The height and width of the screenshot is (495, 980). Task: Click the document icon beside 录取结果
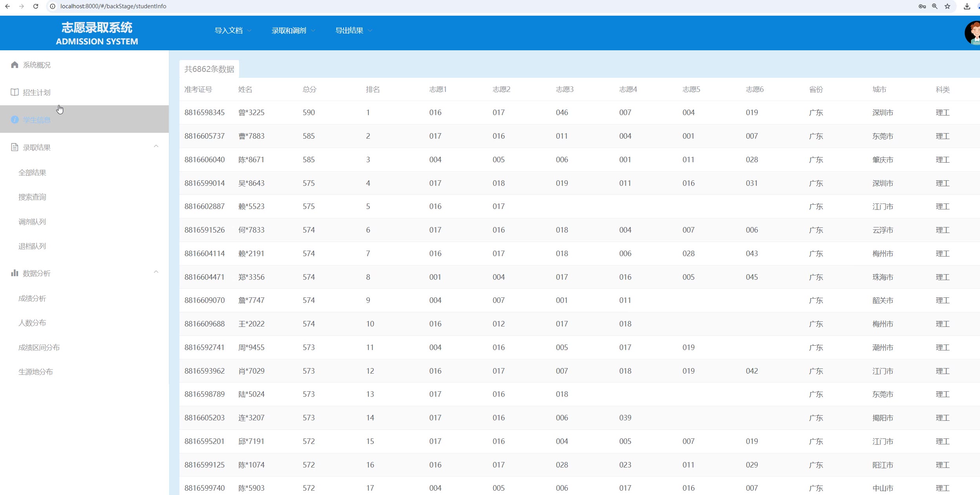coord(15,147)
